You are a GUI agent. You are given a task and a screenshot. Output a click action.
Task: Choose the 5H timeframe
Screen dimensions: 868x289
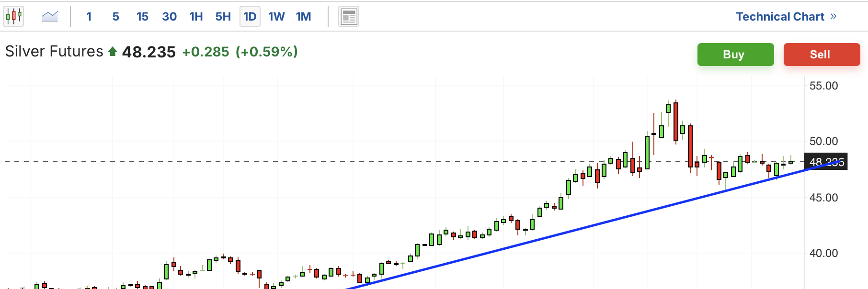coord(223,17)
